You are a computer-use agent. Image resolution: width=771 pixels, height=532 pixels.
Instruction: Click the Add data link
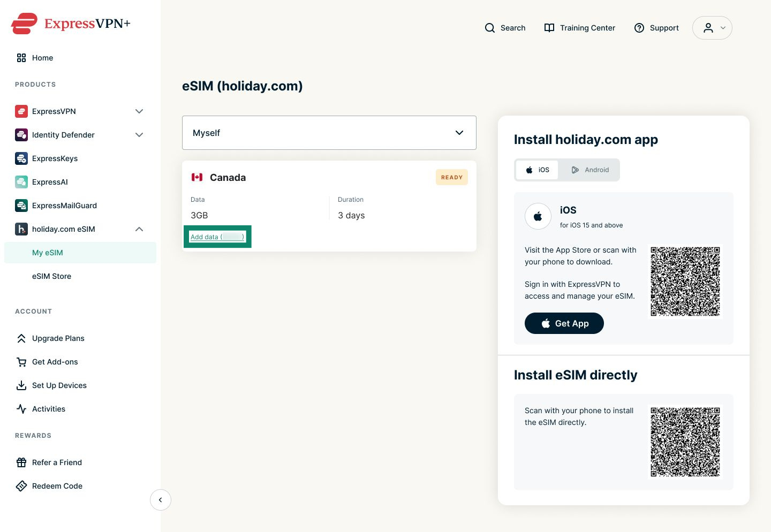217,237
